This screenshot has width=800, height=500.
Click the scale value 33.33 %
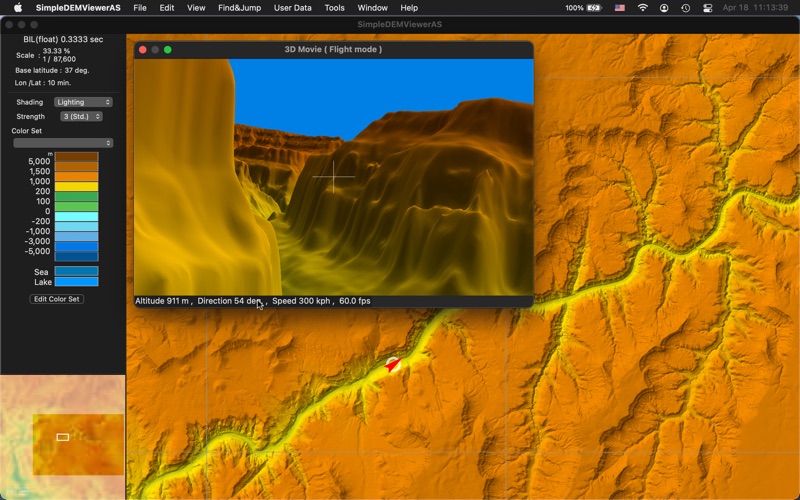pos(56,51)
